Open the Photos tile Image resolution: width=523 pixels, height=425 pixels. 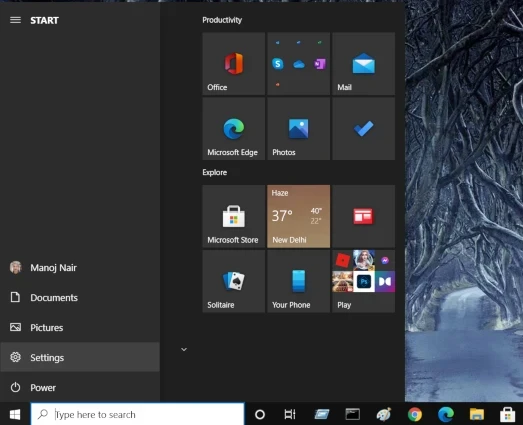tap(299, 129)
